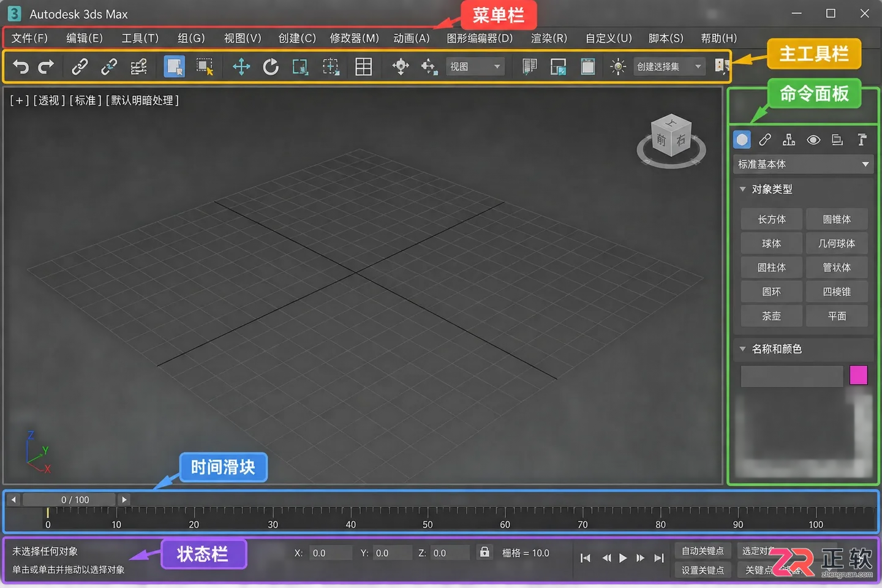Select the Rotate tool circular arrow
Screen dimensions: 882x588
[270, 66]
